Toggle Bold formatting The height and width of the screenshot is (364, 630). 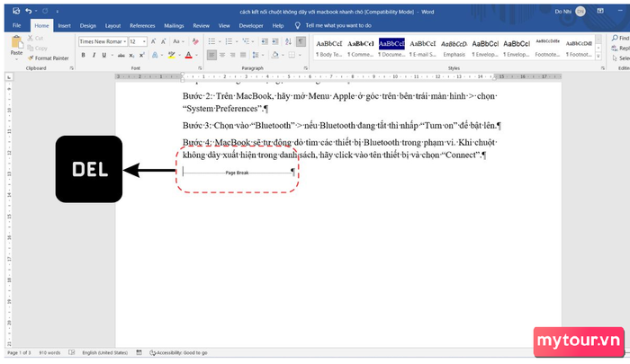point(83,56)
